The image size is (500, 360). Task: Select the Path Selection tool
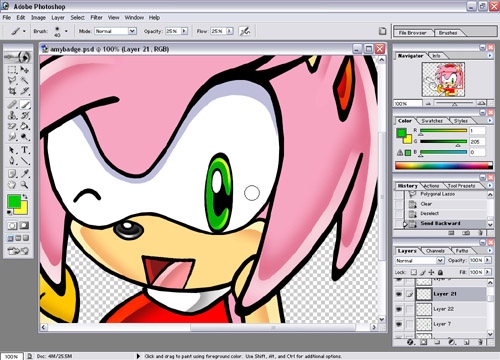coord(12,150)
